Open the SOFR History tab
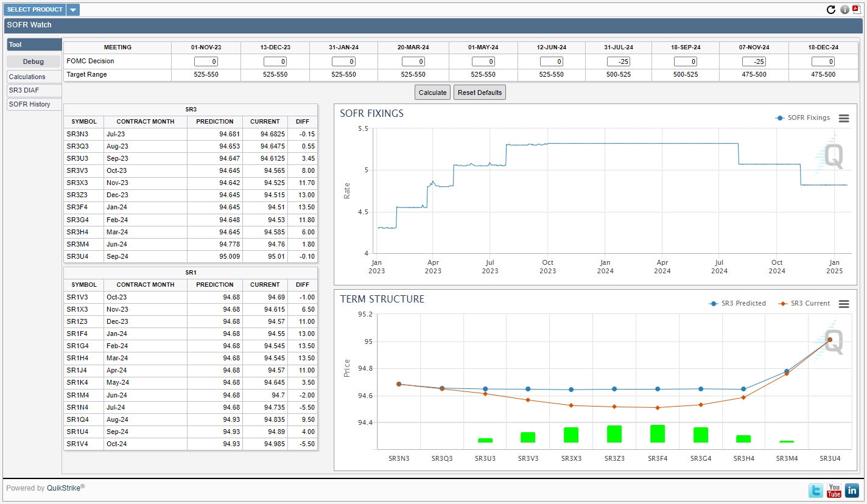The image size is (867, 504). (30, 104)
